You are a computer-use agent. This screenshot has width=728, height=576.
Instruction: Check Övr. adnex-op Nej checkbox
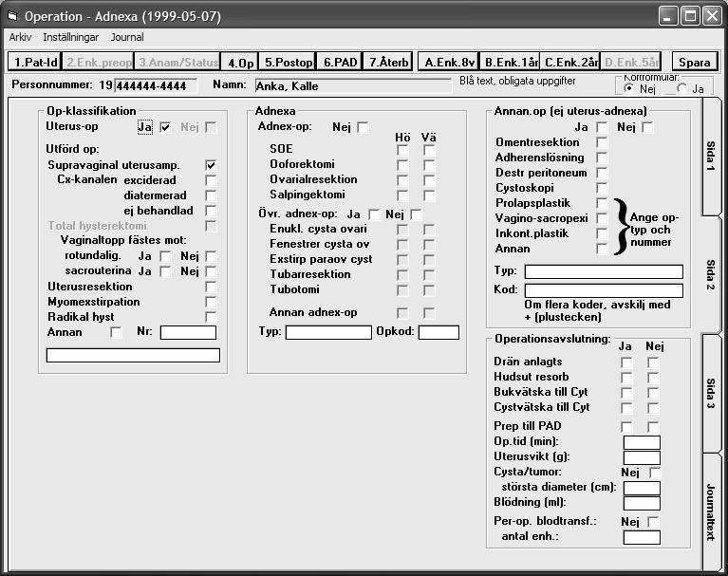point(416,214)
